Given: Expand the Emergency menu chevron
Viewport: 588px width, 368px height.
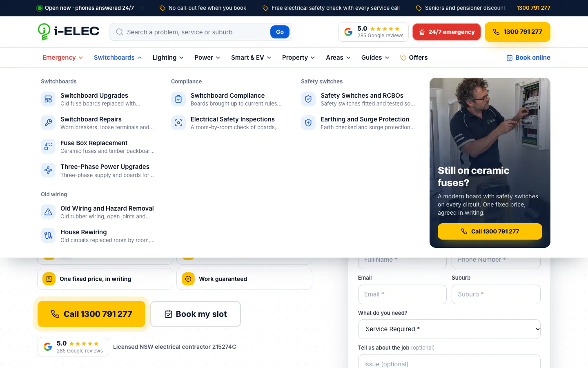Looking at the screenshot, I should coord(81,58).
